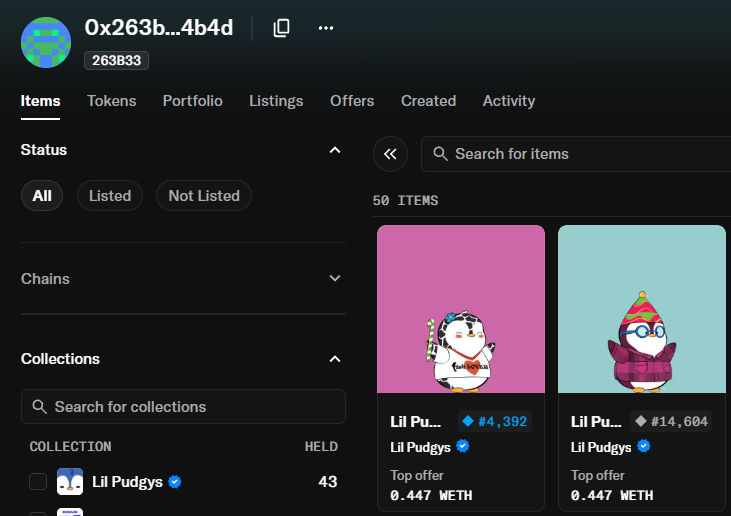Image resolution: width=731 pixels, height=516 pixels.
Task: Copy the wallet address with copy icon
Action: coord(281,28)
